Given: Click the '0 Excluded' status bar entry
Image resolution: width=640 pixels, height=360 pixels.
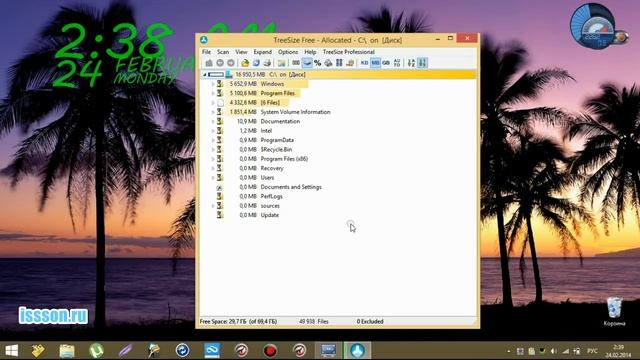Looking at the screenshot, I should [370, 322].
